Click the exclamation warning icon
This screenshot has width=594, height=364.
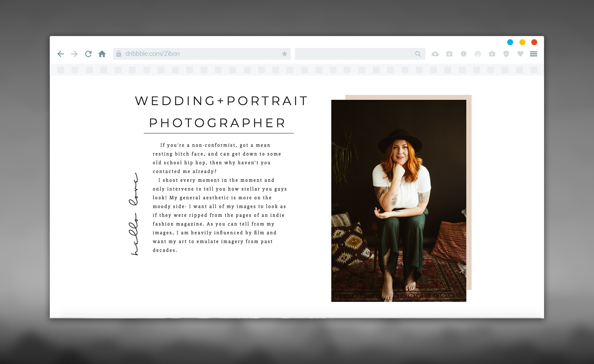[463, 54]
